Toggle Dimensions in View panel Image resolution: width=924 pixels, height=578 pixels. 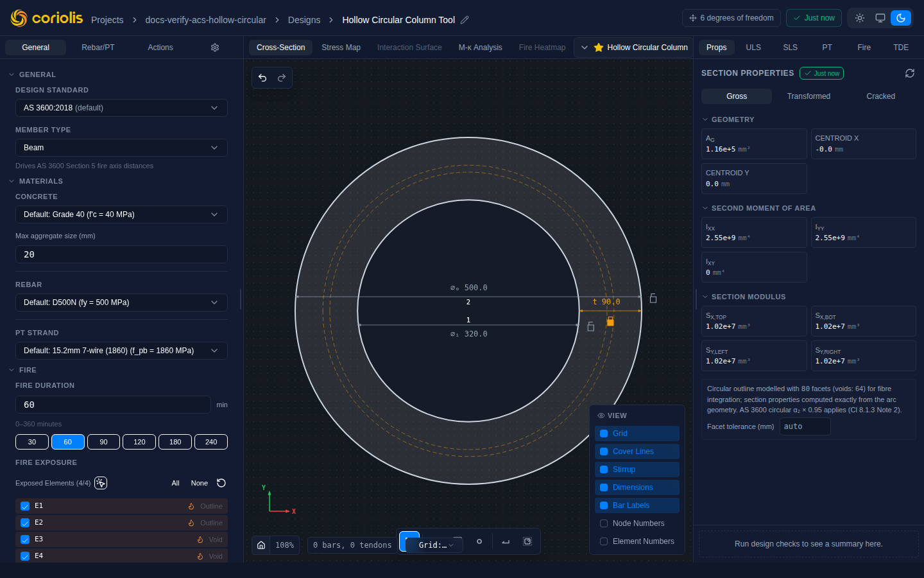click(x=637, y=487)
